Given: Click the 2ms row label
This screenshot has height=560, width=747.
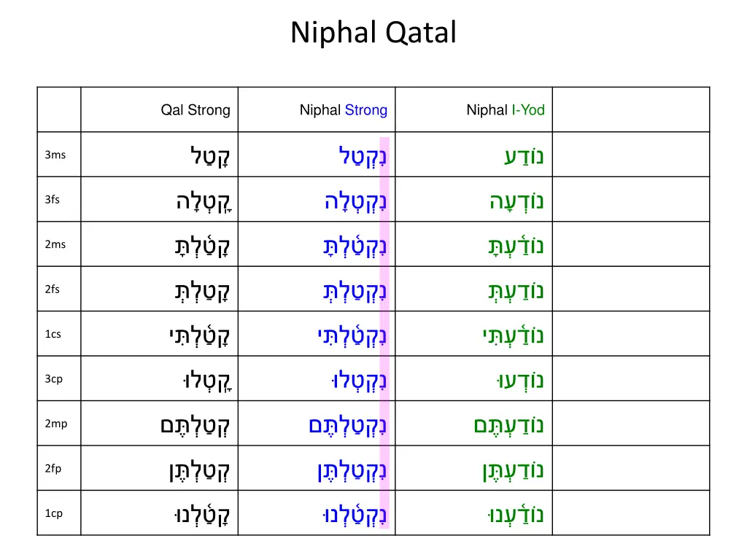Looking at the screenshot, I should pos(55,244).
